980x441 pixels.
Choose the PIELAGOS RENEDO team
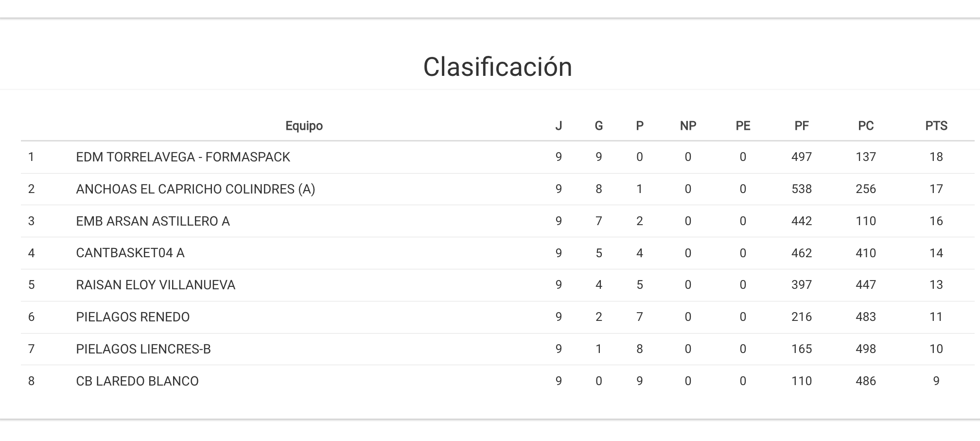tap(133, 317)
